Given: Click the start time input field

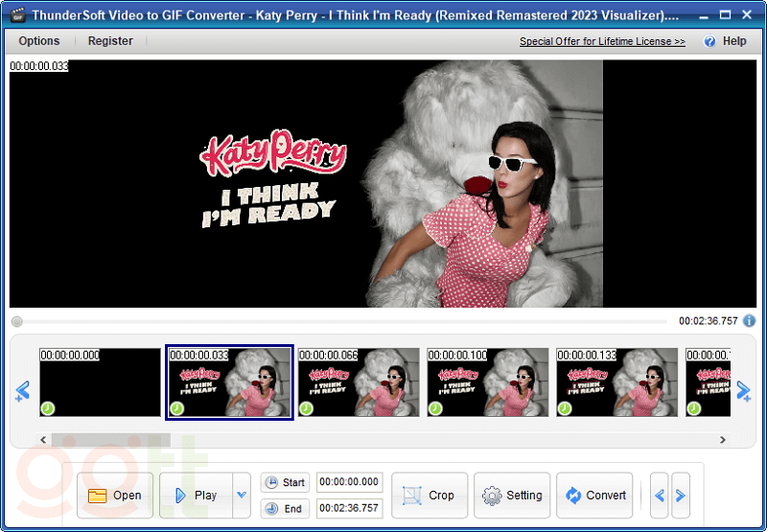Looking at the screenshot, I should click(x=348, y=482).
